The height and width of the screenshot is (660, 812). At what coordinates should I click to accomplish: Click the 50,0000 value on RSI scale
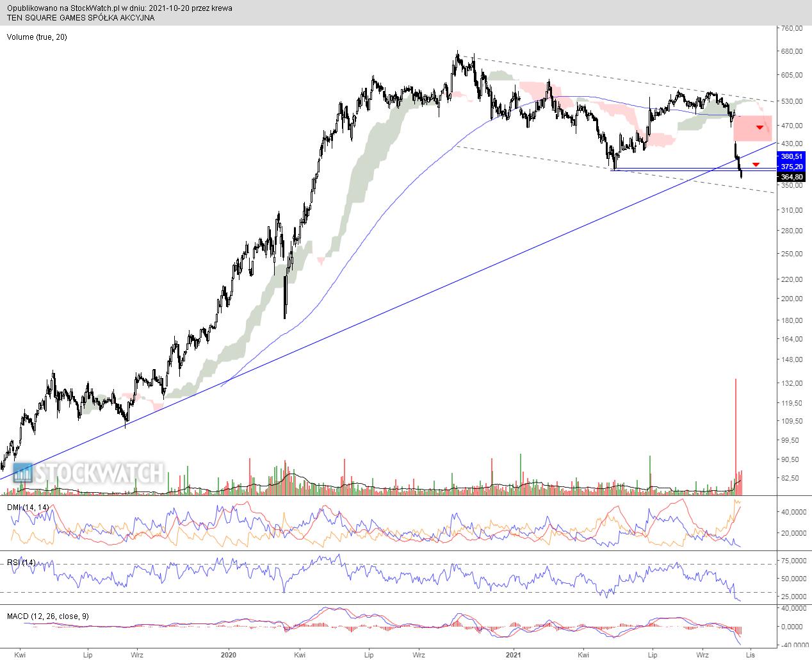tap(793, 579)
